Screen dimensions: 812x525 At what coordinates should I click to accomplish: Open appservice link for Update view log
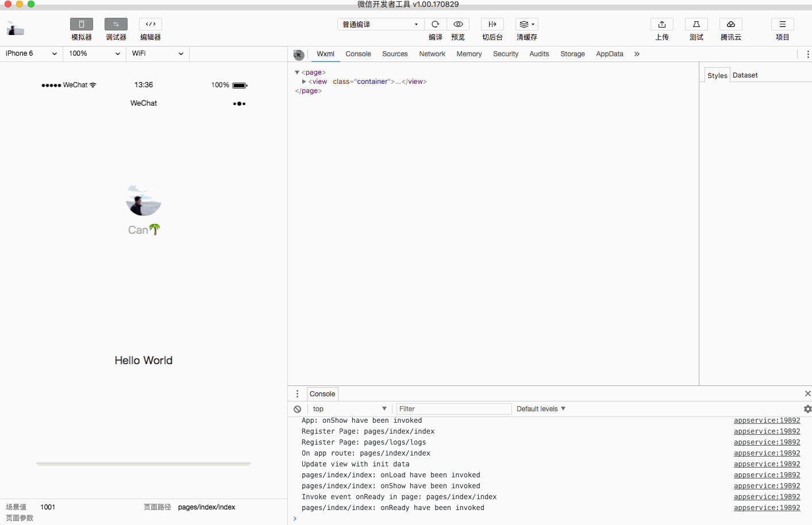coord(767,464)
